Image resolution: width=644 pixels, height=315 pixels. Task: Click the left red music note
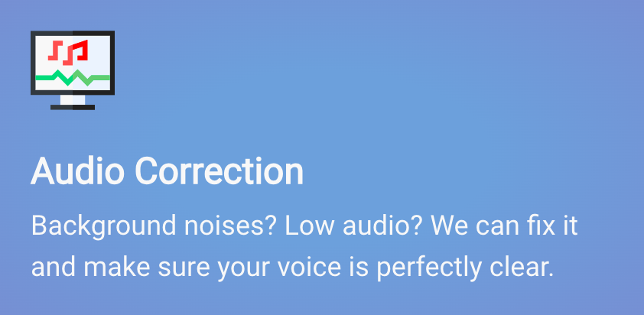tap(56, 51)
